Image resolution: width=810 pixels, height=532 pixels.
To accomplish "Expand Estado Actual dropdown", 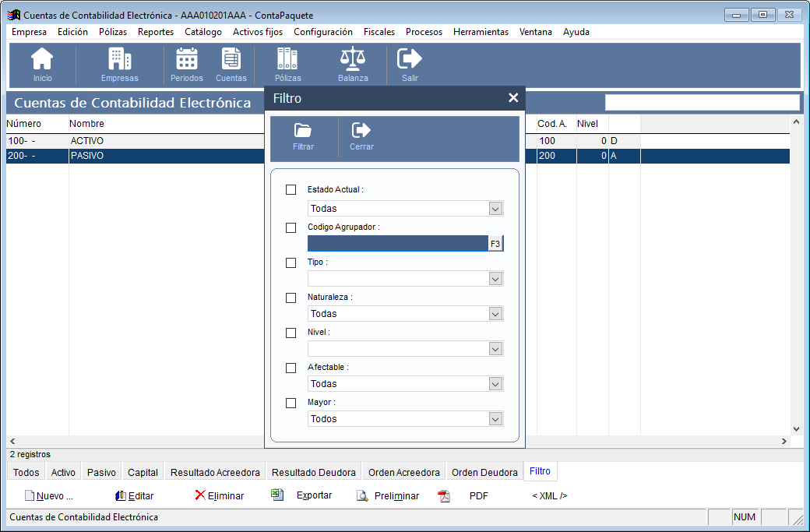I will (495, 209).
